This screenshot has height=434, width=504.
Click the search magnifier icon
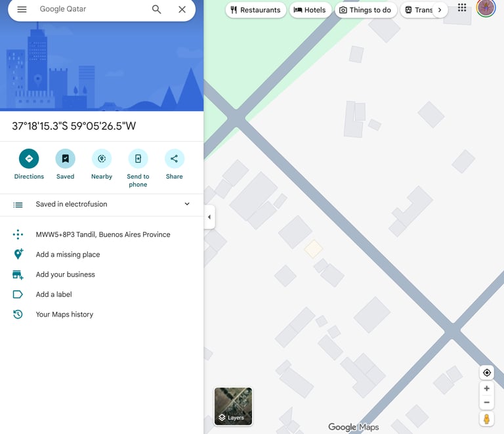point(157,9)
